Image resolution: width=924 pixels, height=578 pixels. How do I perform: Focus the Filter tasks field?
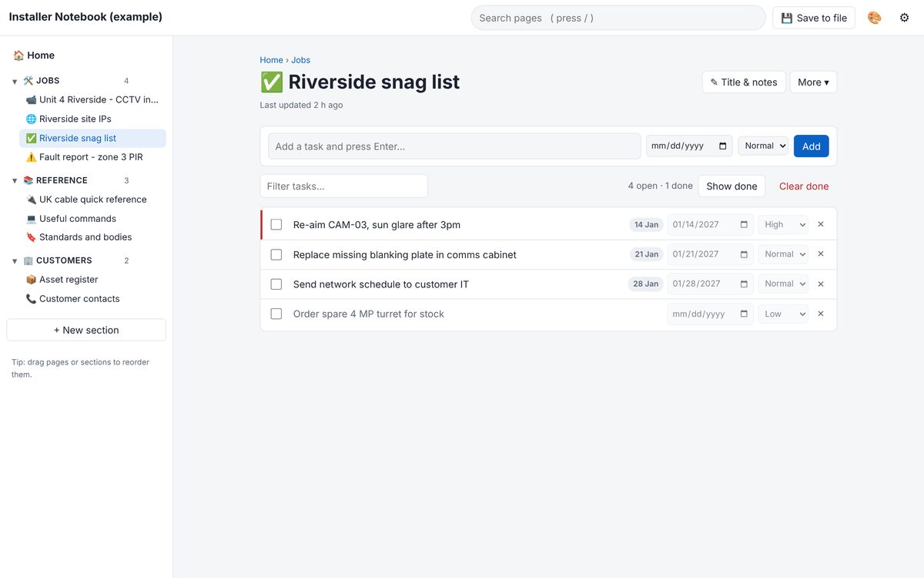(343, 186)
